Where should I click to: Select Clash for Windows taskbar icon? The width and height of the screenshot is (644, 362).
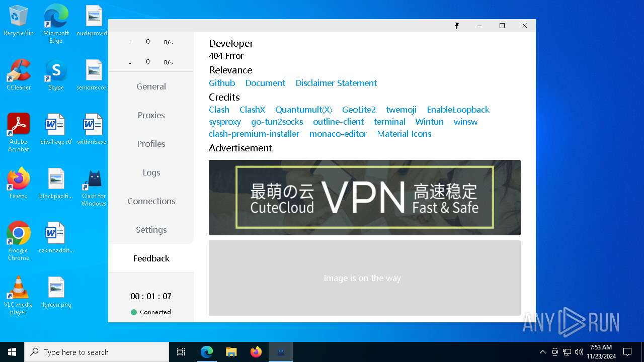click(x=281, y=352)
